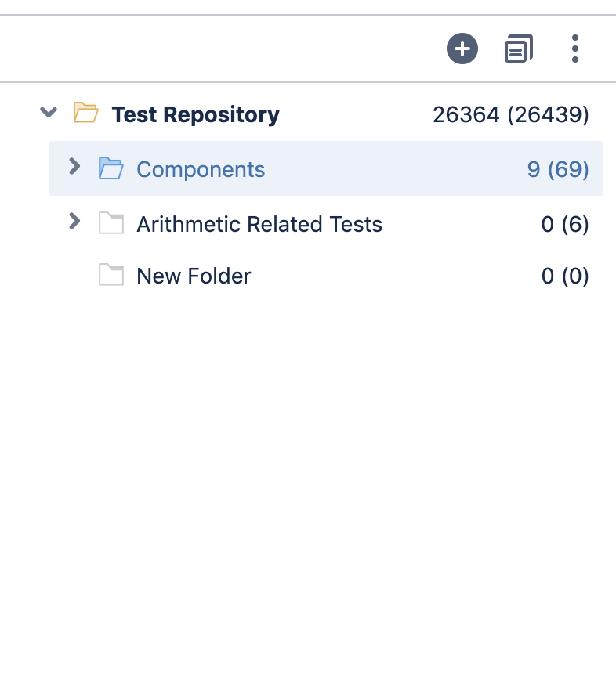
Task: Click the Test Repository yellow folder icon
Action: [x=85, y=113]
